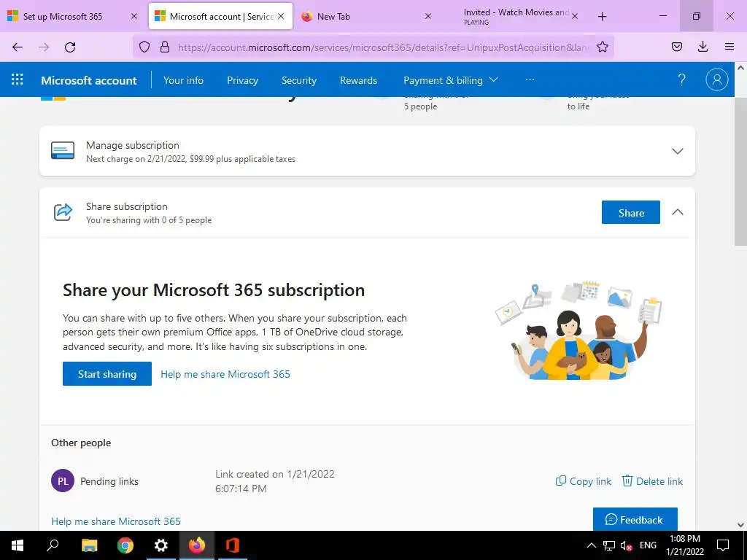Viewport: 747px width, 560px height.
Task: Click the Firefox taskbar icon
Action: click(197, 545)
